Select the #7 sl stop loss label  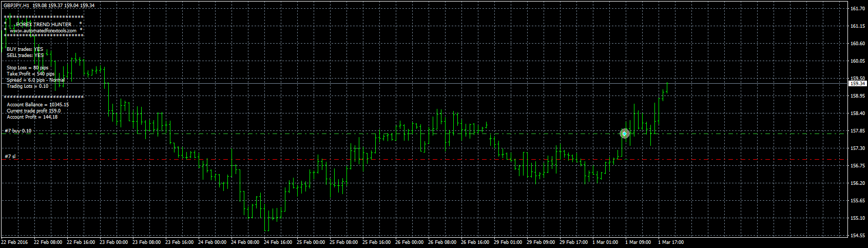10,156
